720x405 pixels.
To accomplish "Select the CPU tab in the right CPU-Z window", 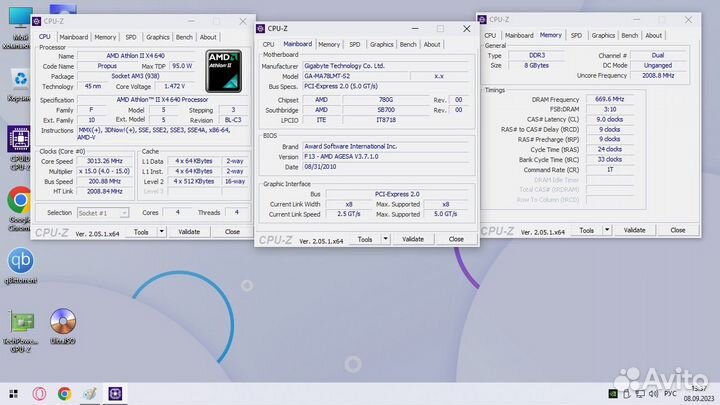I will pos(490,35).
